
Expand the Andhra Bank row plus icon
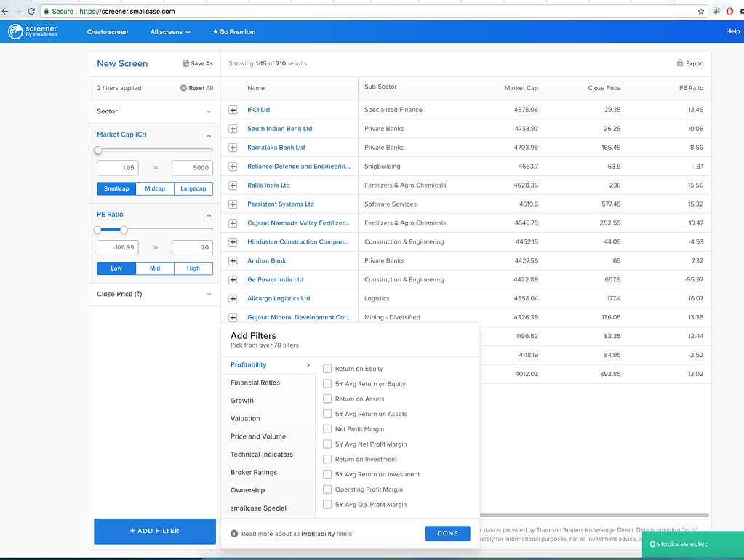coord(233,261)
